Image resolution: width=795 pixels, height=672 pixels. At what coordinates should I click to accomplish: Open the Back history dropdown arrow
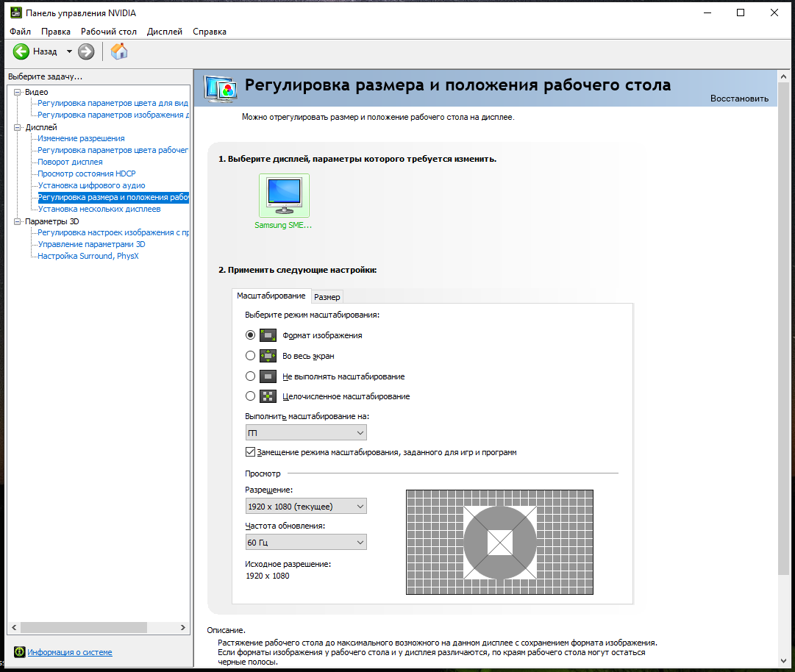[x=69, y=51]
